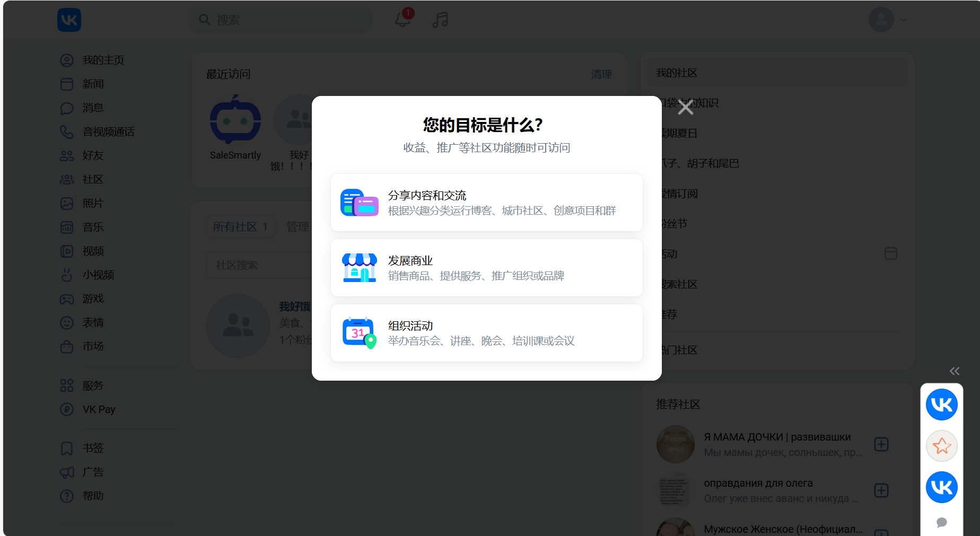Select the 音视频通话 sidebar icon
This screenshot has height=536, width=980.
click(67, 131)
